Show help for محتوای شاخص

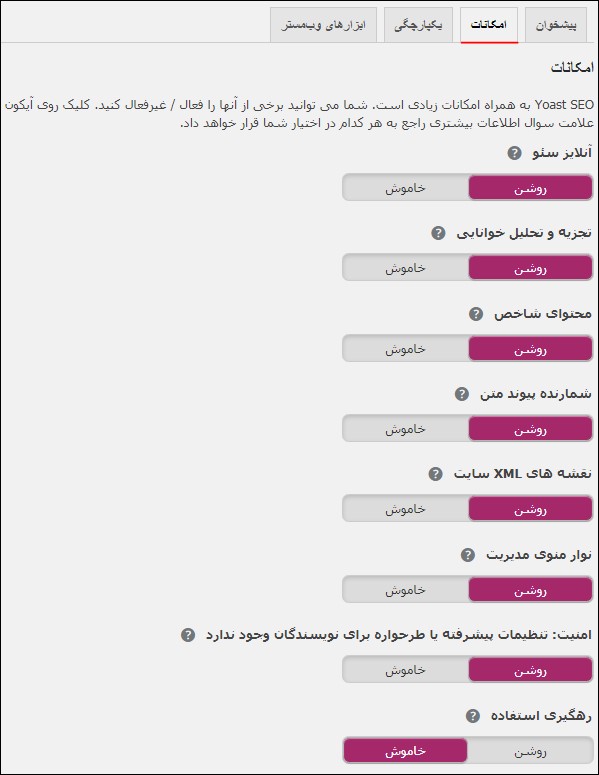coord(475,314)
